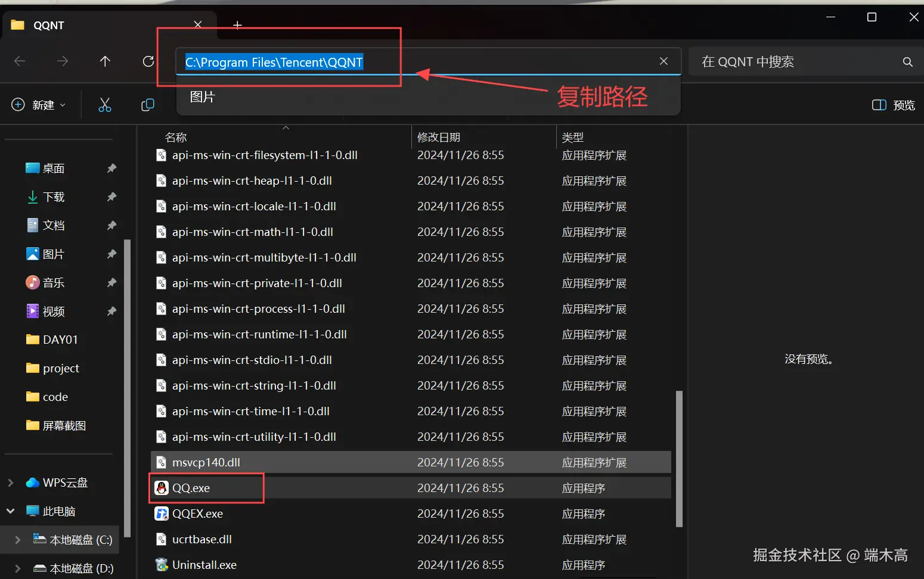Select the QQEX.exe file
Screen dimensions: 924x579
click(411, 514)
